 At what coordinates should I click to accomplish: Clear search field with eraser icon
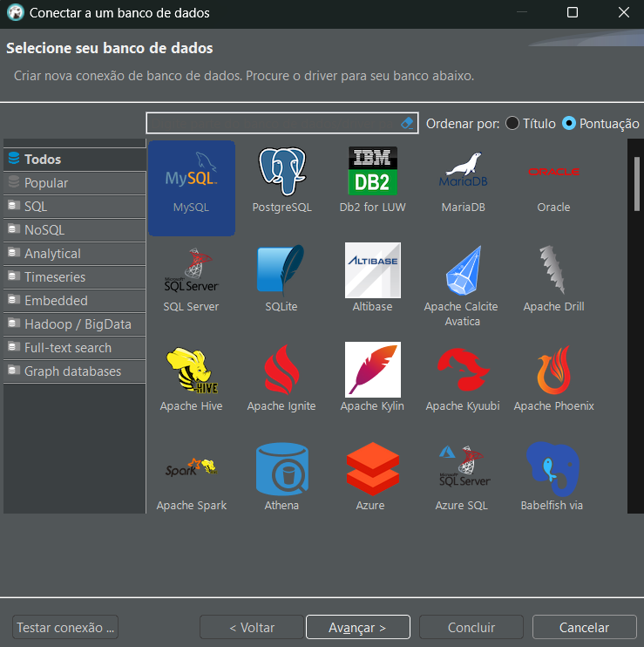[409, 123]
